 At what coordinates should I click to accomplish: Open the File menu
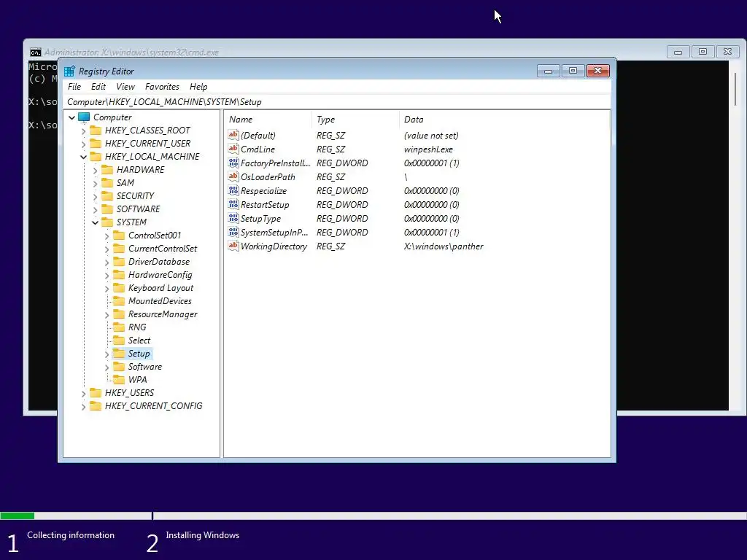pyautogui.click(x=74, y=87)
